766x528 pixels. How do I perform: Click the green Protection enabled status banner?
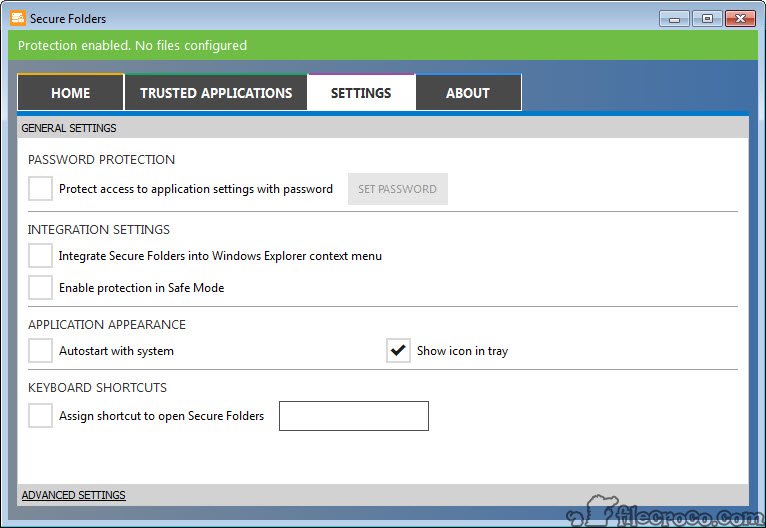pos(383,45)
